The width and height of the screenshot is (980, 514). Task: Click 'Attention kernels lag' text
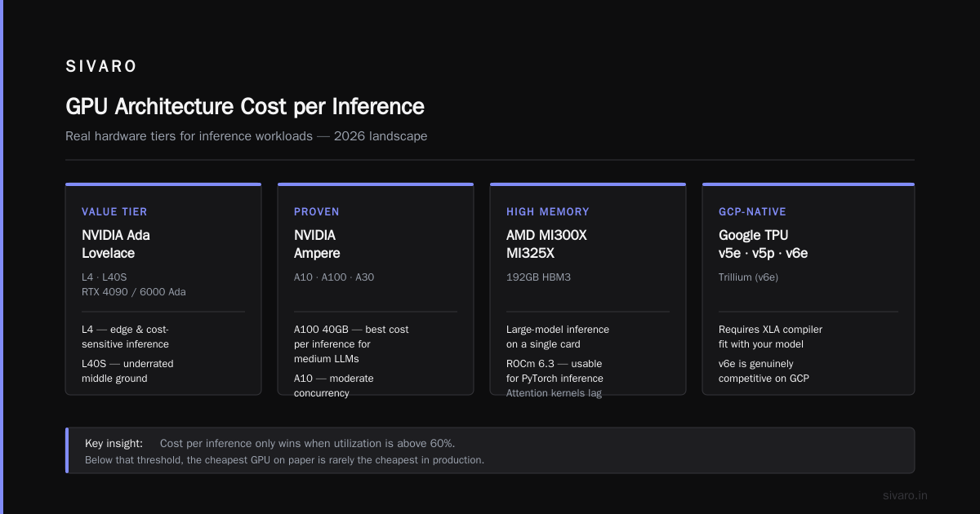[555, 393]
